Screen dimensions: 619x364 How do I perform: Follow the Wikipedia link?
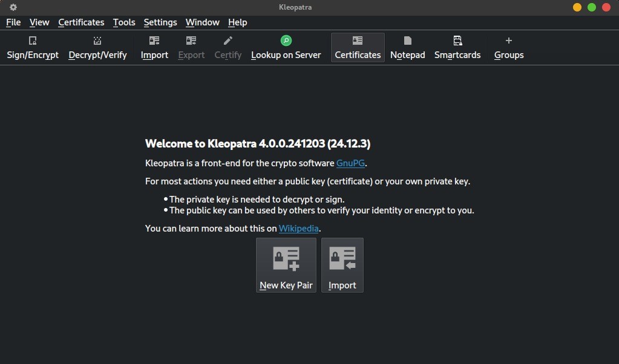point(298,229)
